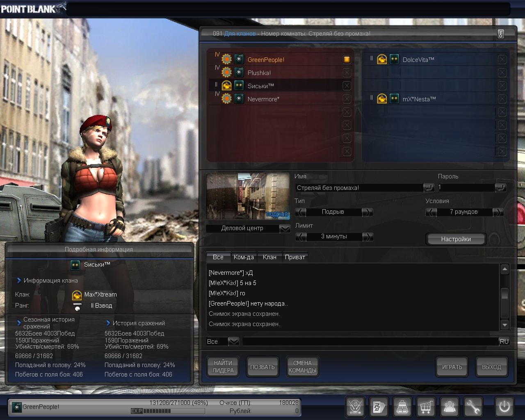Click the chat scrollbar down arrow
Screen dimensions: 525x420
click(505, 325)
